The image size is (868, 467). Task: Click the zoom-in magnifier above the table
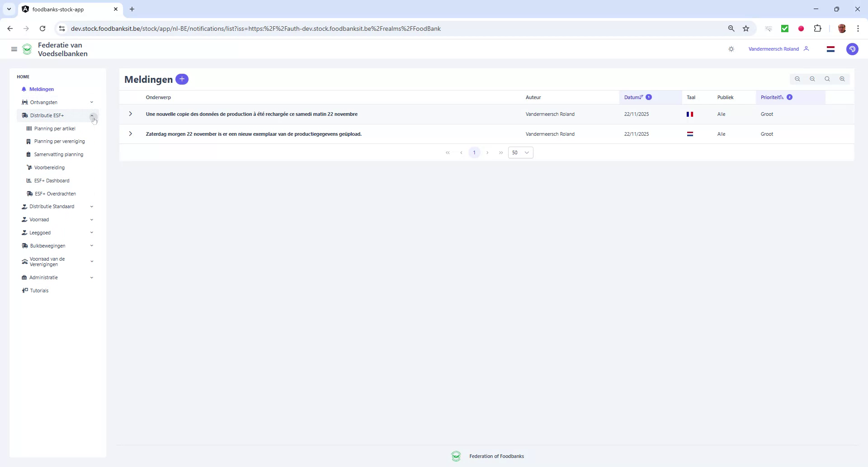click(x=842, y=79)
